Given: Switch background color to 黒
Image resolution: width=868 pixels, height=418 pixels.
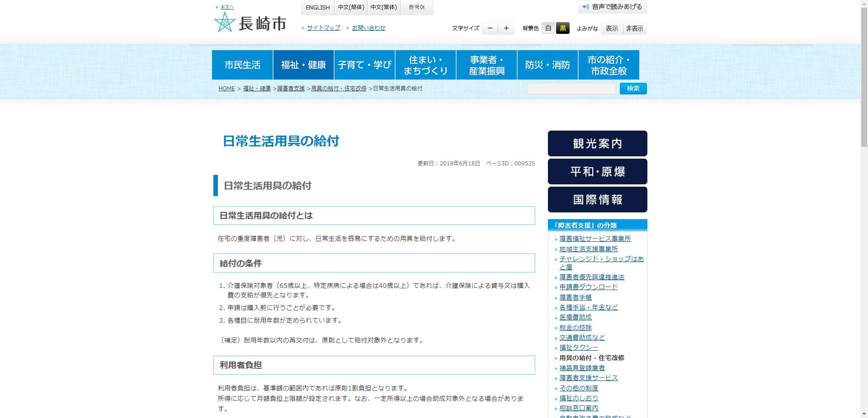Looking at the screenshot, I should (563, 28).
